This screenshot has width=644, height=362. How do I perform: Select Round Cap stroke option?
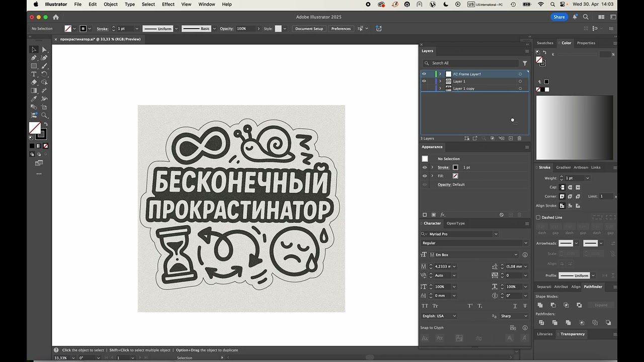pyautogui.click(x=570, y=187)
